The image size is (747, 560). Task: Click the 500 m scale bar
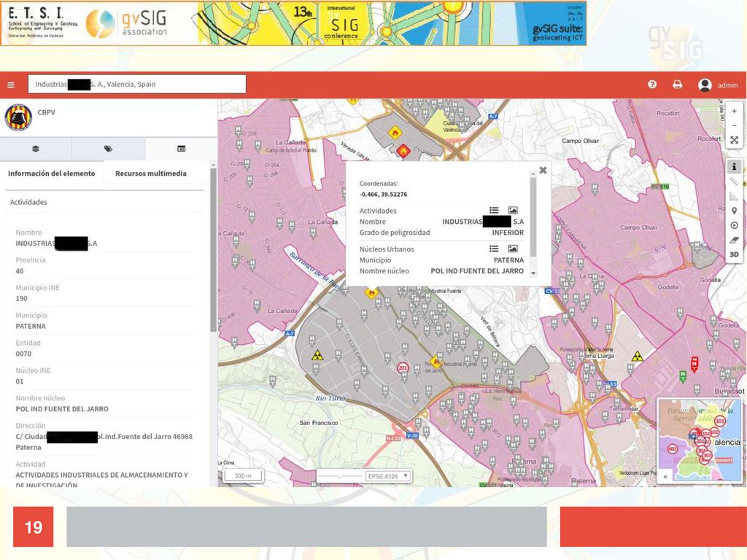pyautogui.click(x=243, y=475)
